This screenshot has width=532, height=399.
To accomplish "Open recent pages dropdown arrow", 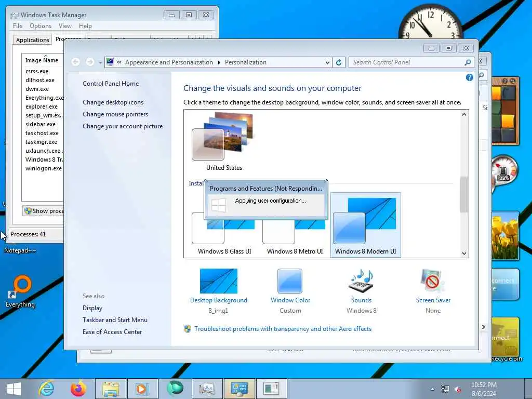I will click(x=100, y=62).
